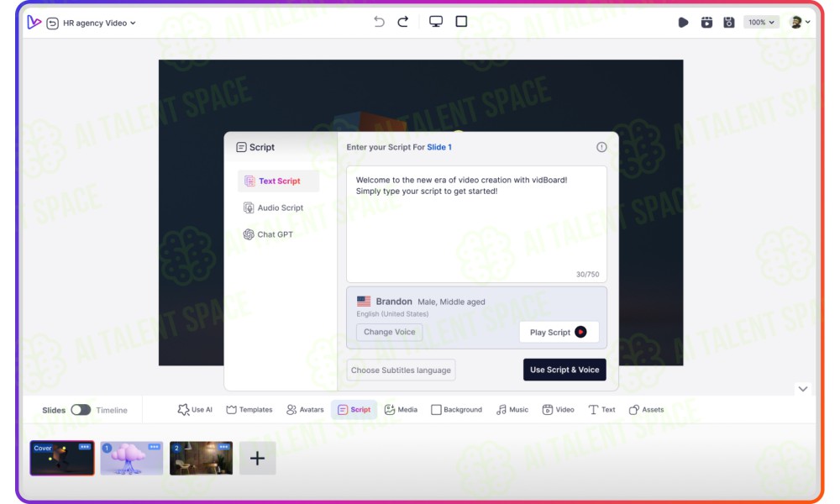Viewport: 840px width, 504px height.
Task: Open the Use AI tool
Action: pyautogui.click(x=195, y=410)
